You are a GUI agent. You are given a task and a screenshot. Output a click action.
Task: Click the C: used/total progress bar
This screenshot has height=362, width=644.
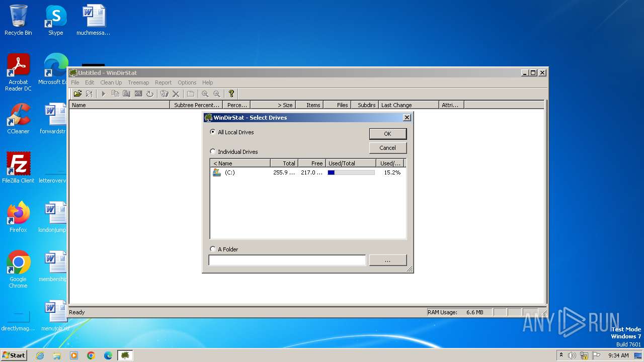coord(351,172)
